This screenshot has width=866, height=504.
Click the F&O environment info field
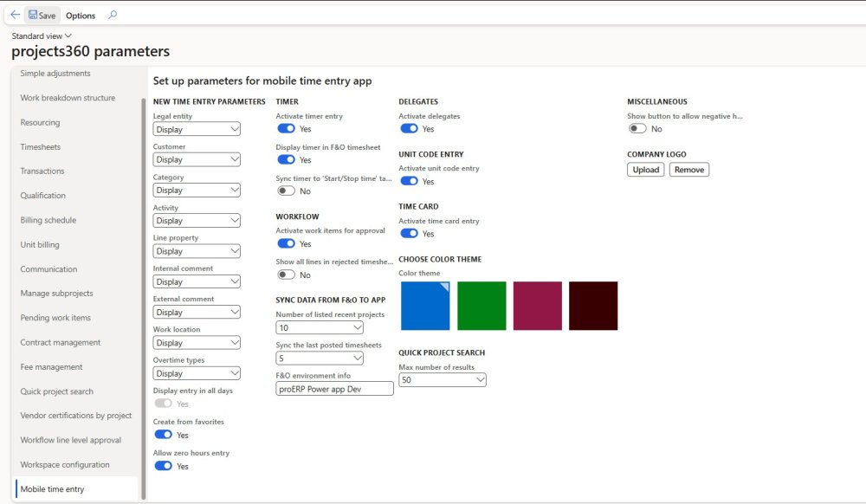coord(334,389)
